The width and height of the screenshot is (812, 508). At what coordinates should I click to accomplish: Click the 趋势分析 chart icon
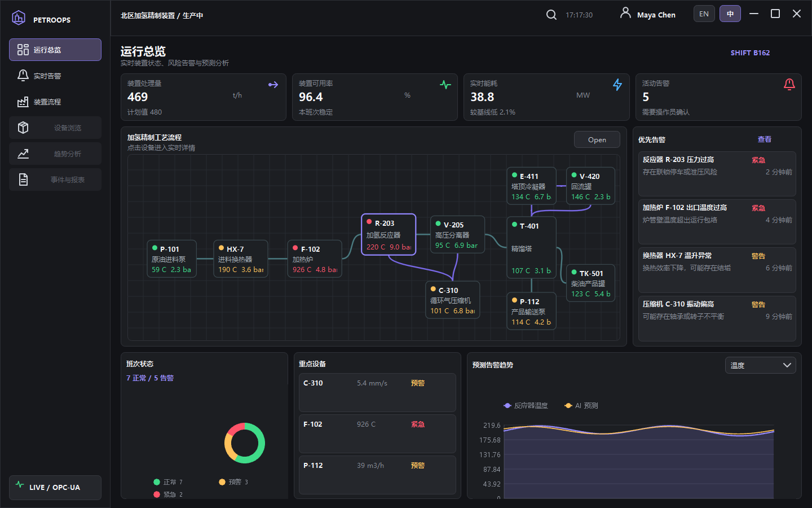[23, 154]
